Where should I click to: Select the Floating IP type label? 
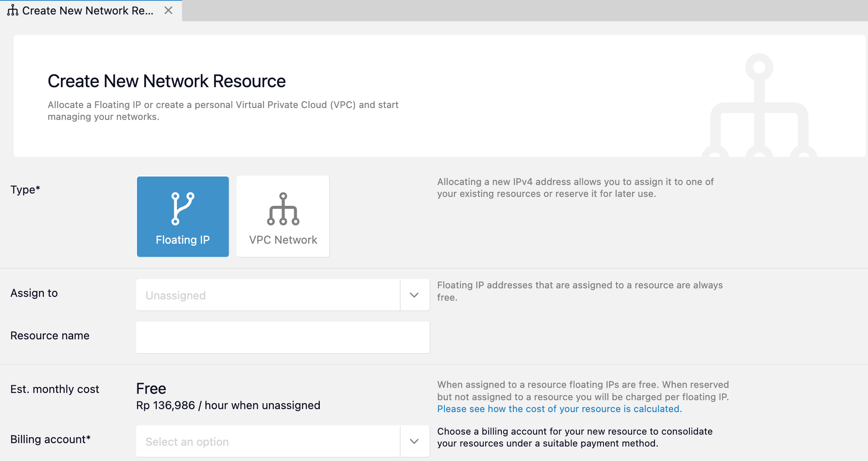(182, 240)
